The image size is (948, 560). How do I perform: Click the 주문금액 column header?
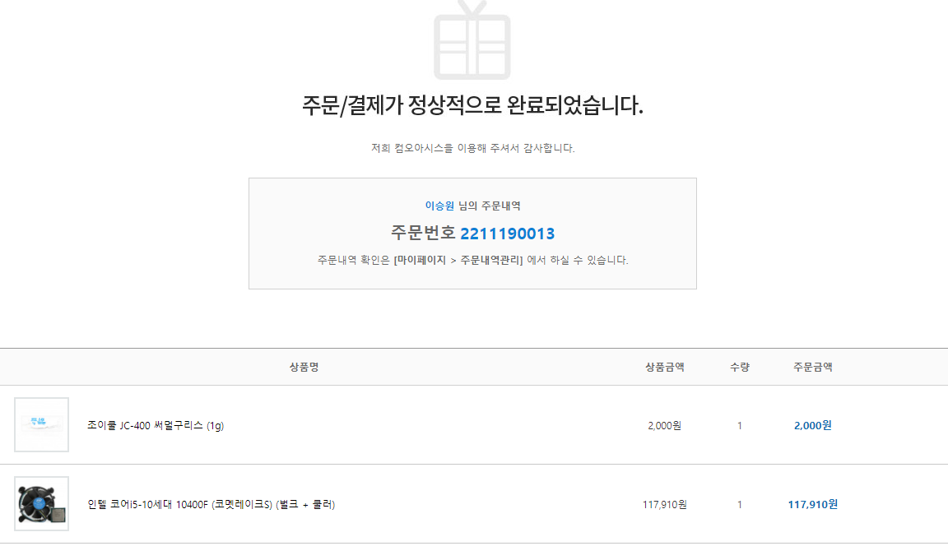click(x=812, y=367)
